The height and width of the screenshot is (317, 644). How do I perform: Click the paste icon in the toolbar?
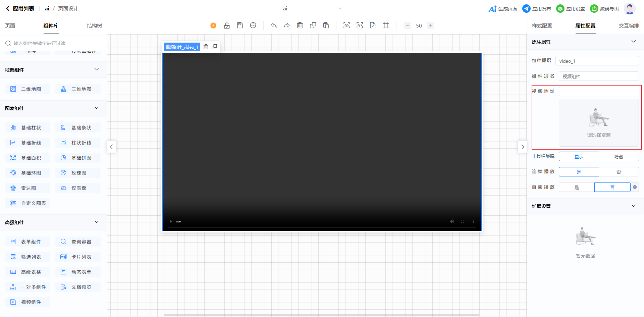click(326, 25)
